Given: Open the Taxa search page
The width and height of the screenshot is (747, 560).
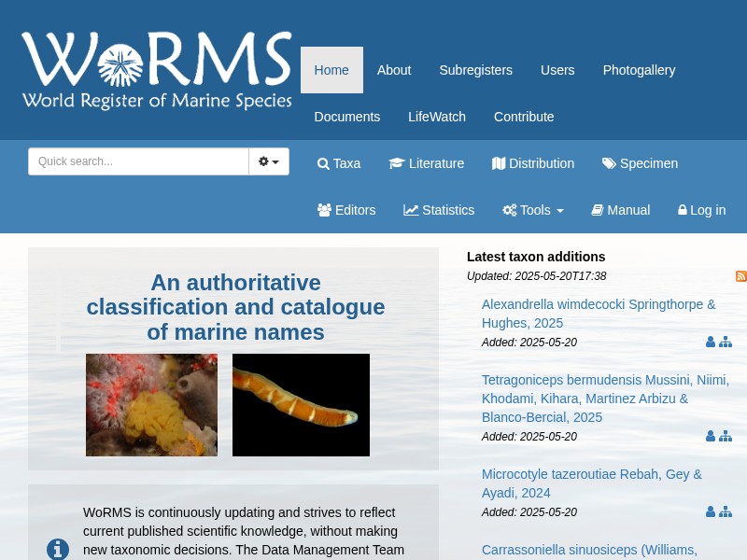Looking at the screenshot, I should pyautogui.click(x=339, y=163).
